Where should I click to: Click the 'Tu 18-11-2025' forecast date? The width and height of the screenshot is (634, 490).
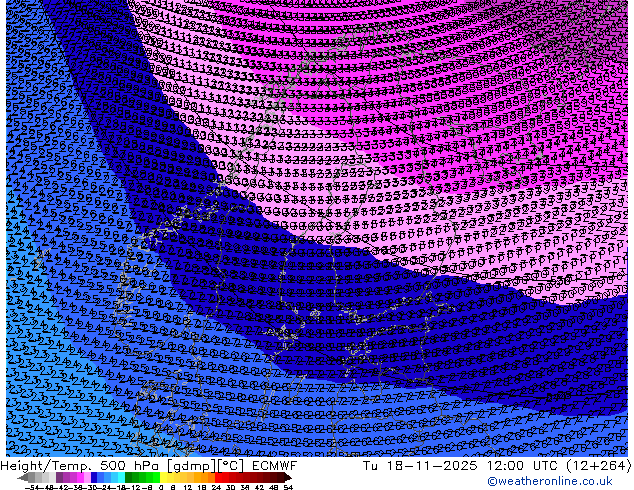click(420, 466)
